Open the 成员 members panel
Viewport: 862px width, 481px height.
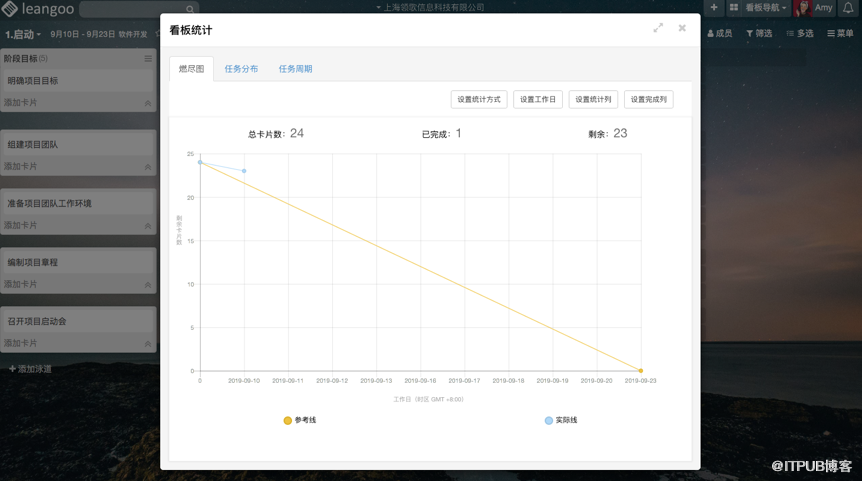718,34
